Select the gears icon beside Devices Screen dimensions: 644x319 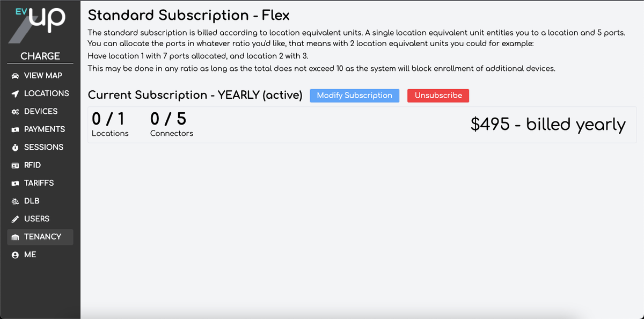click(x=15, y=112)
